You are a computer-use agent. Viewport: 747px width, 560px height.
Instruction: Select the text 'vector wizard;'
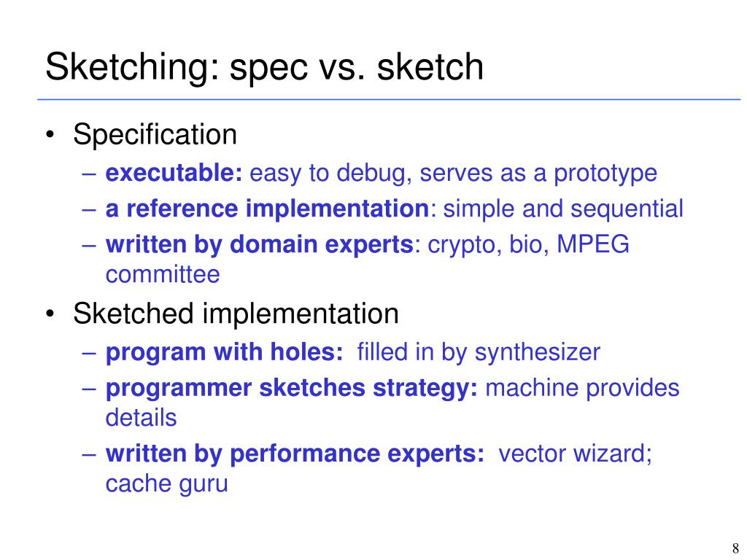coord(576,454)
